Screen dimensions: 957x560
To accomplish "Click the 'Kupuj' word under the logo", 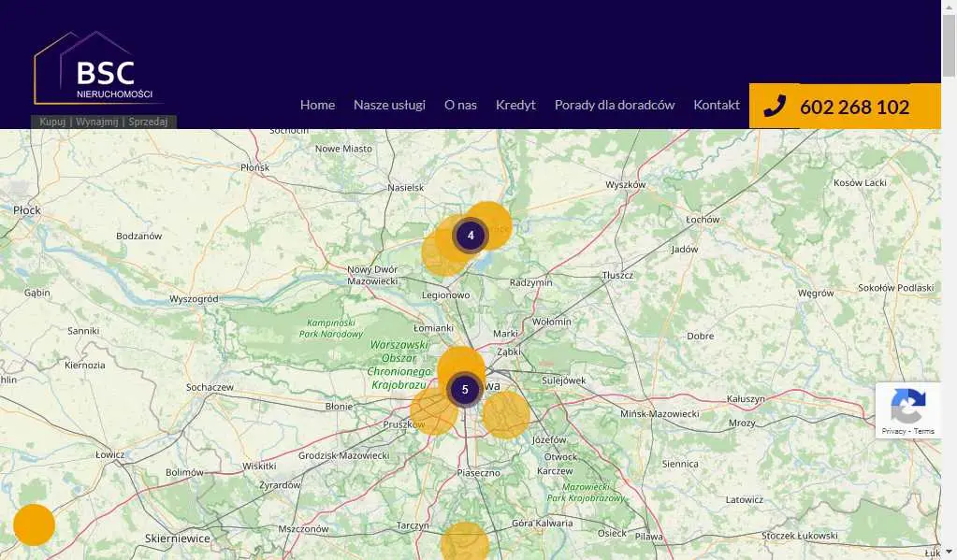I will click(x=52, y=122).
